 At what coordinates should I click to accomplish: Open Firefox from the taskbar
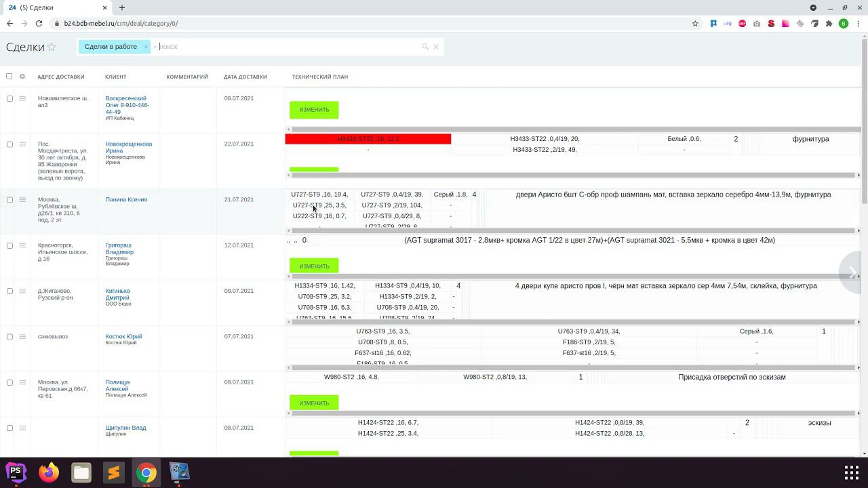[x=49, y=472]
